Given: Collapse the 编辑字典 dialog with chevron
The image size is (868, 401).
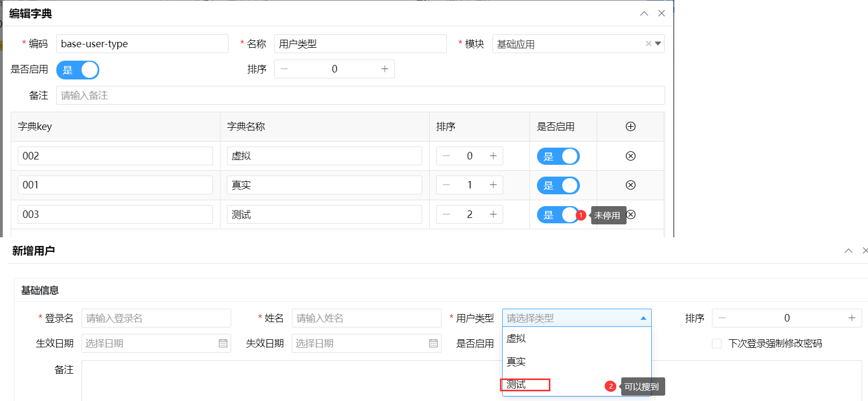Looking at the screenshot, I should pos(644,13).
